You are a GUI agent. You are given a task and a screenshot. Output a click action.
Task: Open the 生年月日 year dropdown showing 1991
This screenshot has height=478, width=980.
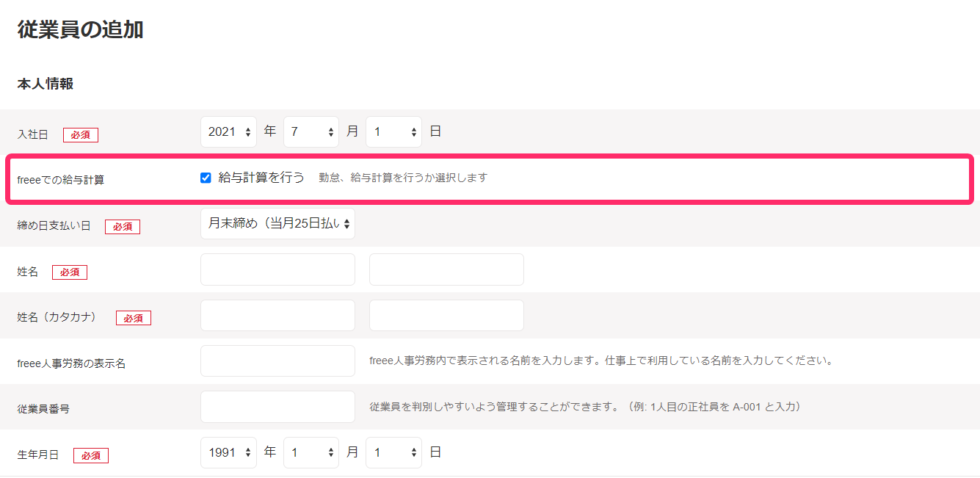[x=228, y=453]
